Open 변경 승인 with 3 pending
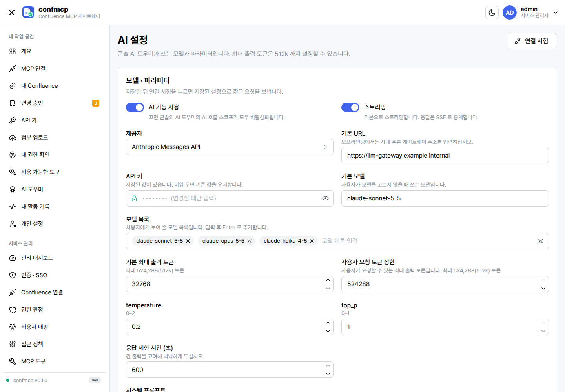Image resolution: width=565 pixels, height=392 pixels. pos(55,103)
